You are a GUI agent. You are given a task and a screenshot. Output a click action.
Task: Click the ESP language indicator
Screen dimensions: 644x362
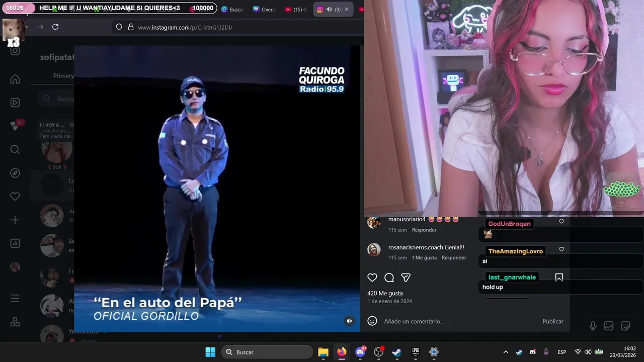pyautogui.click(x=562, y=352)
